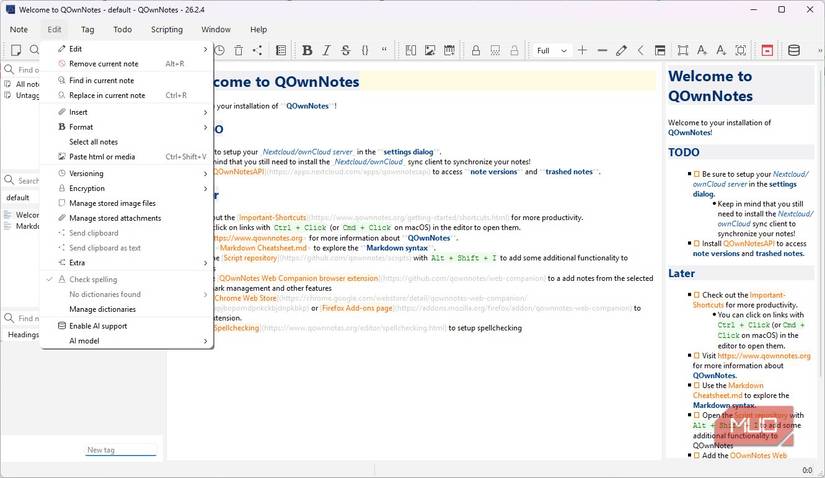This screenshot has height=478, width=825.
Task: Click the New tag input field
Action: click(x=121, y=450)
